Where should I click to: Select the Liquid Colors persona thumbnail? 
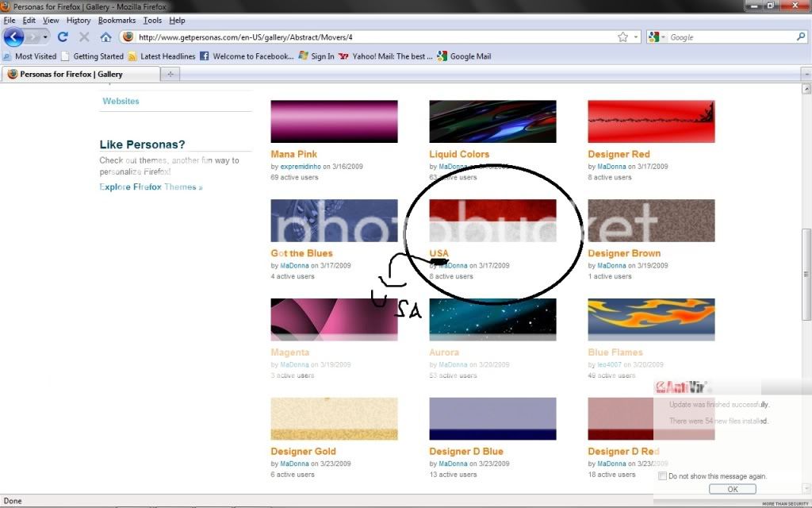492,121
